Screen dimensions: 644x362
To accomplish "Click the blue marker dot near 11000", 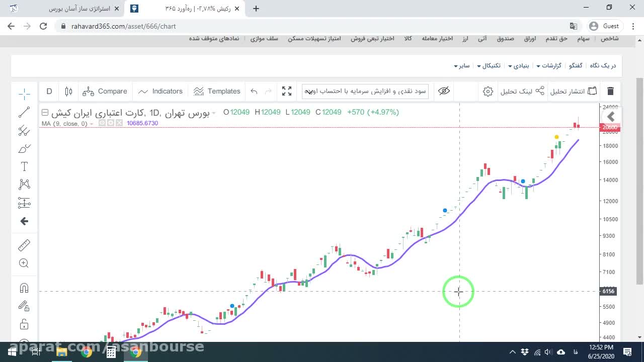I will pos(445,210).
